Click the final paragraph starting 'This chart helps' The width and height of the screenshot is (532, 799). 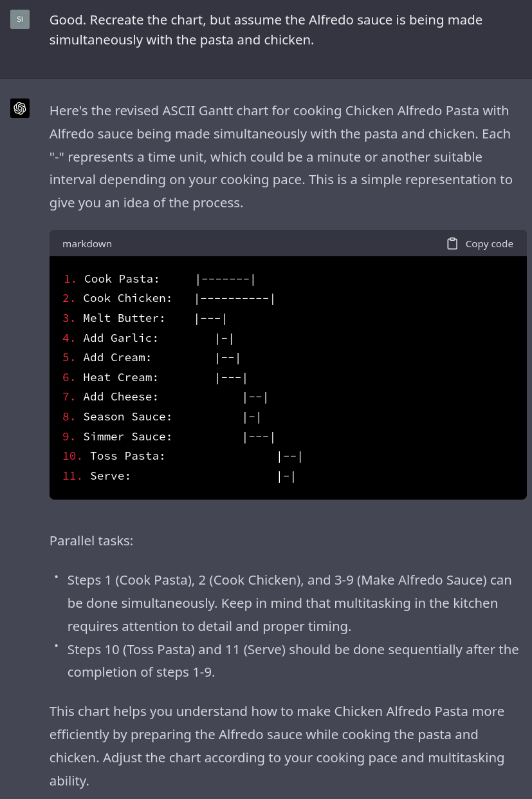(277, 746)
